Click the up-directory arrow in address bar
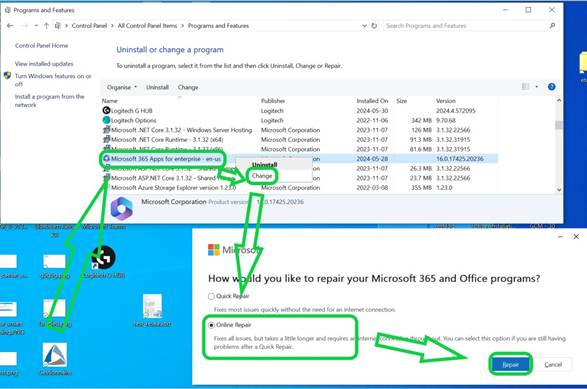This screenshot has height=389, width=587. pos(46,26)
